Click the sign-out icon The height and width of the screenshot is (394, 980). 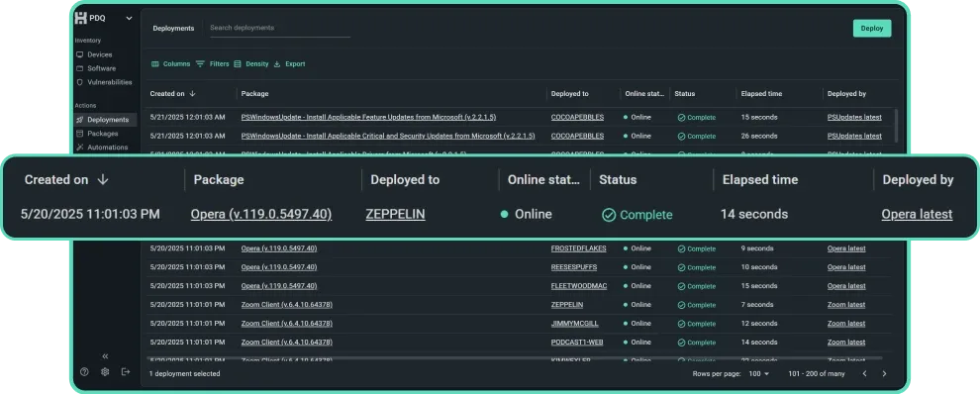(x=126, y=371)
